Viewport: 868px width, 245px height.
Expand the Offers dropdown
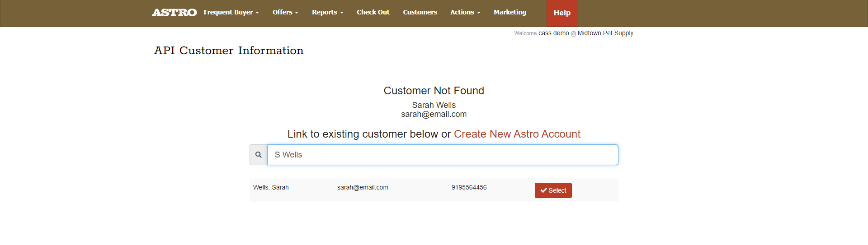pyautogui.click(x=285, y=13)
